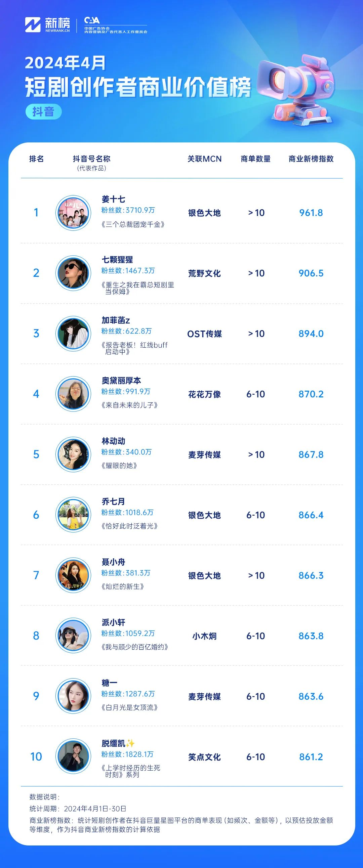
Task: Open 聂小舟's avatar thumbnail
Action: 73,575
